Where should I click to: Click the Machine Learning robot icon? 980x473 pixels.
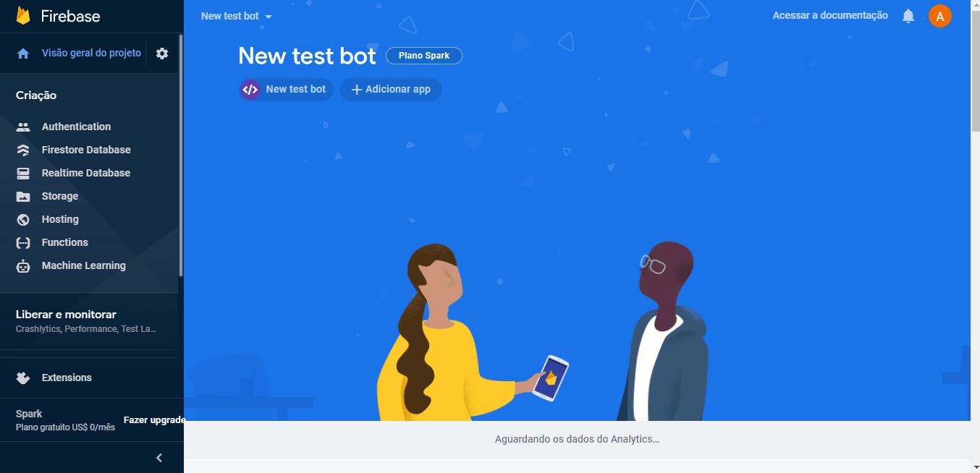point(23,265)
